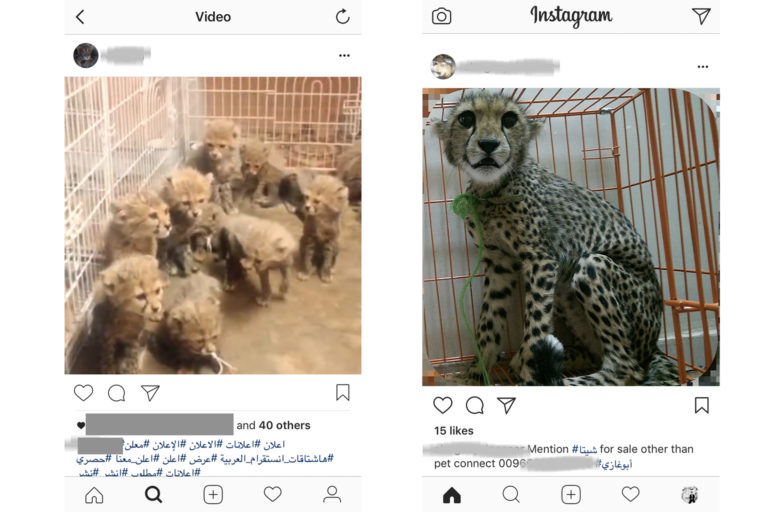Open three-dot options on the cheetah photo post

coord(703,67)
